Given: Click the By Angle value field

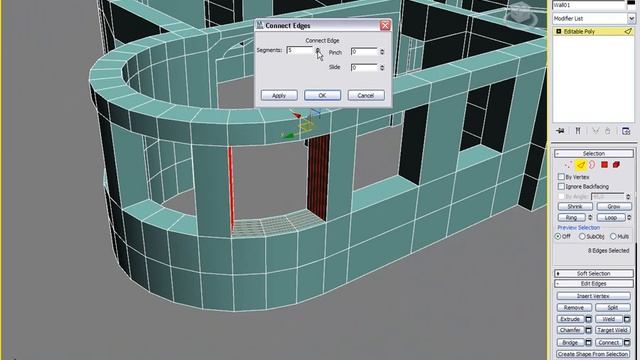Looking at the screenshot, I should coord(608,196).
